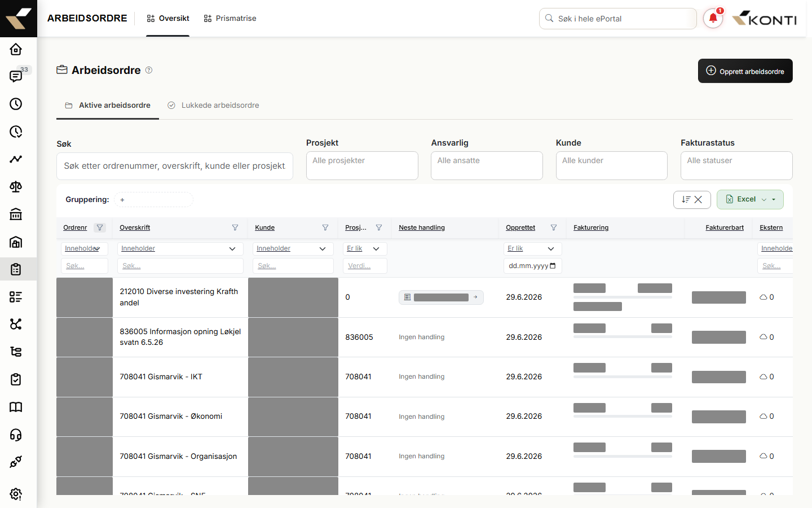
Task: Focus the Søk i hele ePortal search box
Action: tap(618, 19)
